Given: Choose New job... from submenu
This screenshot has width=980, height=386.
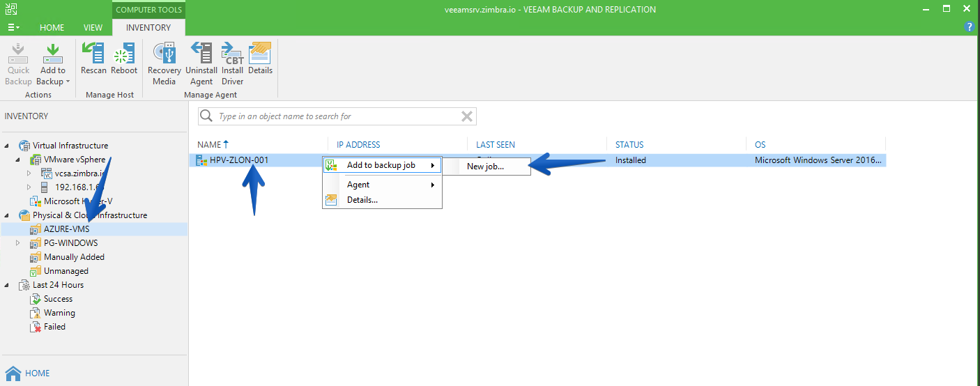Looking at the screenshot, I should (x=486, y=166).
